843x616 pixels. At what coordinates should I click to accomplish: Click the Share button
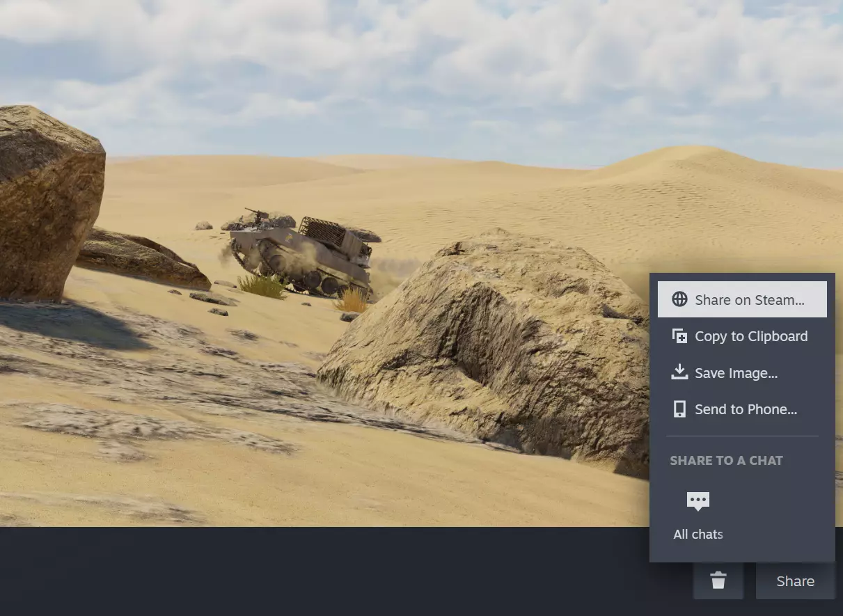coord(795,581)
